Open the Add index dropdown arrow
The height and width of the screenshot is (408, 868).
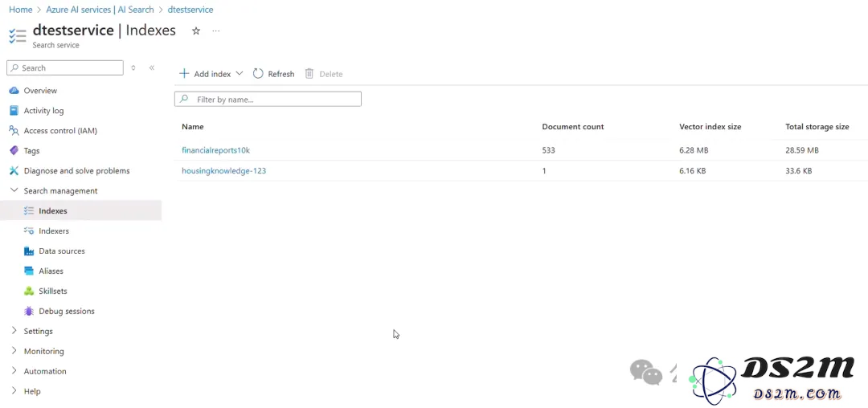(240, 74)
